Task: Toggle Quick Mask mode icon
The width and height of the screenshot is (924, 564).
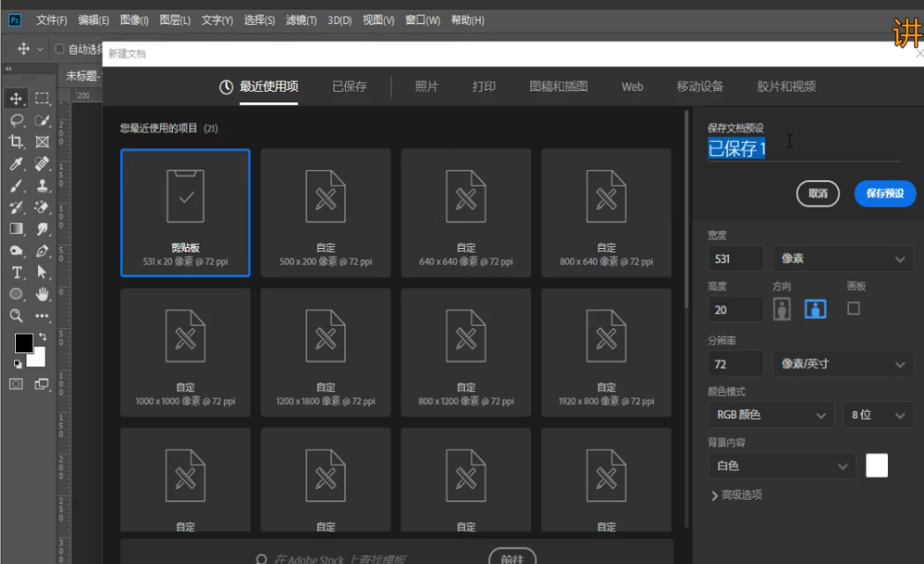Action: click(x=17, y=384)
